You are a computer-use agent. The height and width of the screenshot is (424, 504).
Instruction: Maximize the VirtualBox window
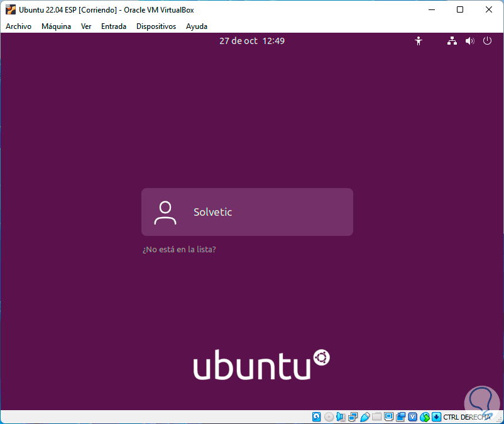click(x=460, y=9)
